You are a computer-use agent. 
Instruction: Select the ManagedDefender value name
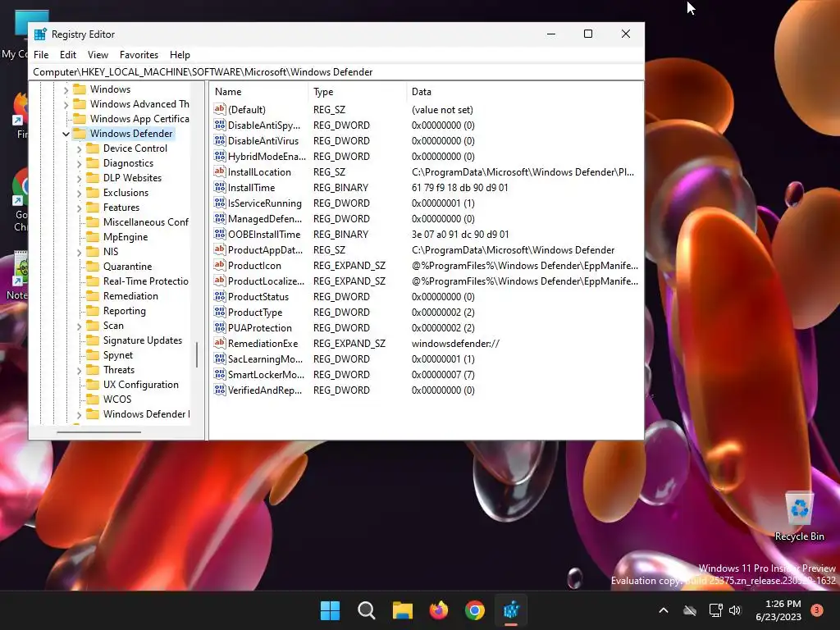[265, 218]
